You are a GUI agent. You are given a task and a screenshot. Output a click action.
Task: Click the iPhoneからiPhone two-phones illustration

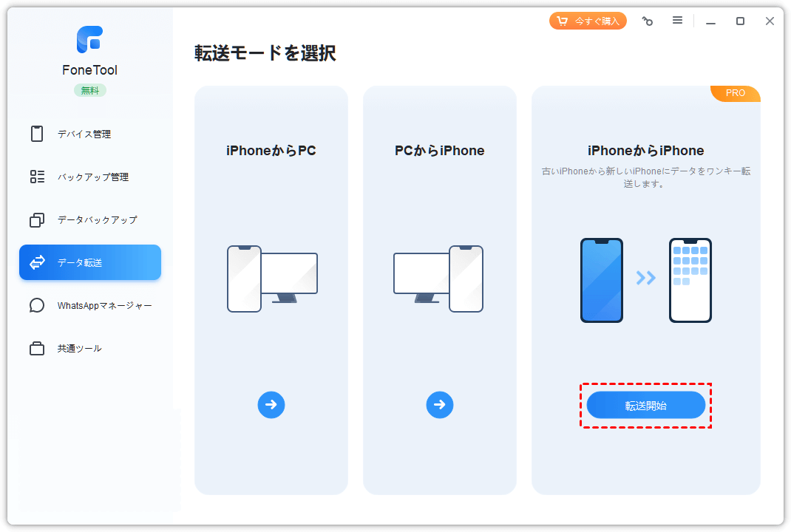(x=645, y=280)
